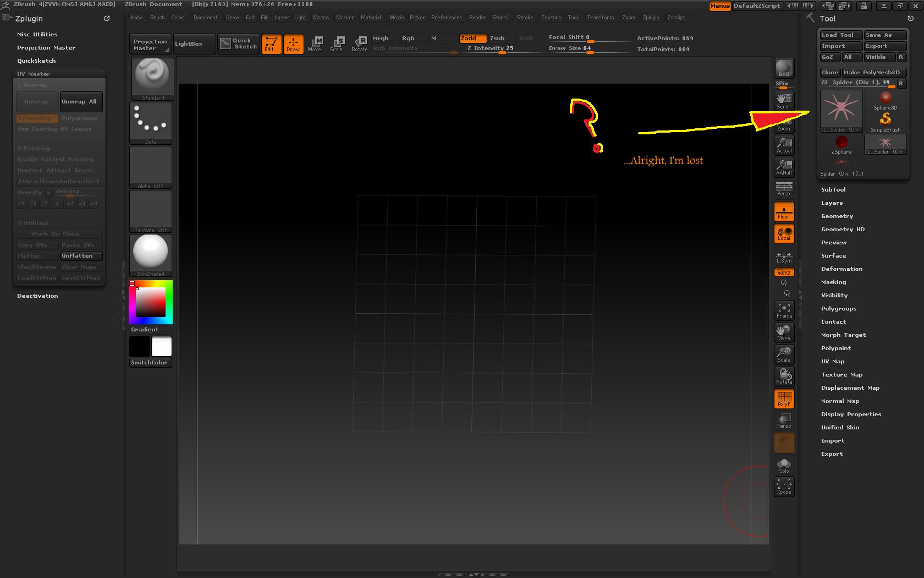924x578 pixels.
Task: Toggle PolyF wireframe display
Action: 784,399
